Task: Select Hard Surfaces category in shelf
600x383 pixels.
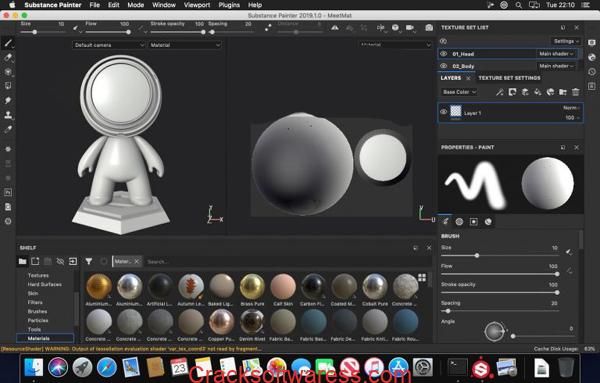Action: tap(44, 284)
